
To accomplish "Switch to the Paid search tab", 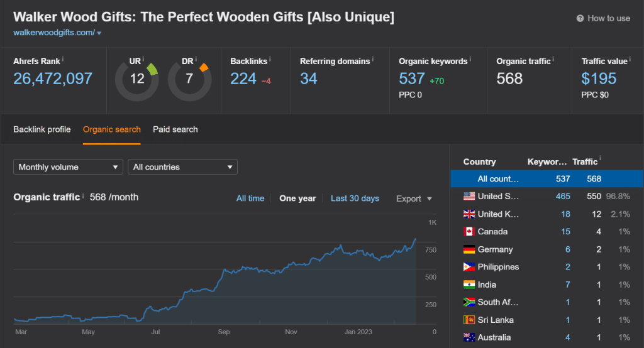I will point(175,129).
